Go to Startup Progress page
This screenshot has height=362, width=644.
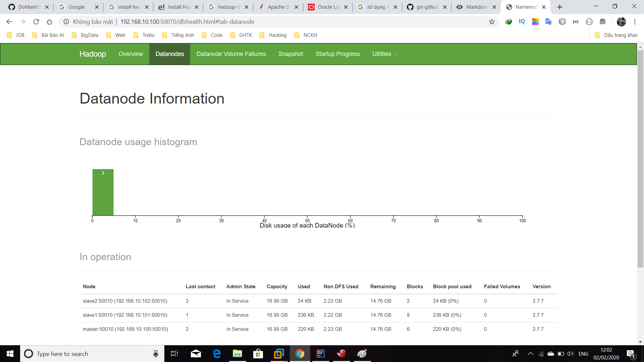pyautogui.click(x=337, y=54)
